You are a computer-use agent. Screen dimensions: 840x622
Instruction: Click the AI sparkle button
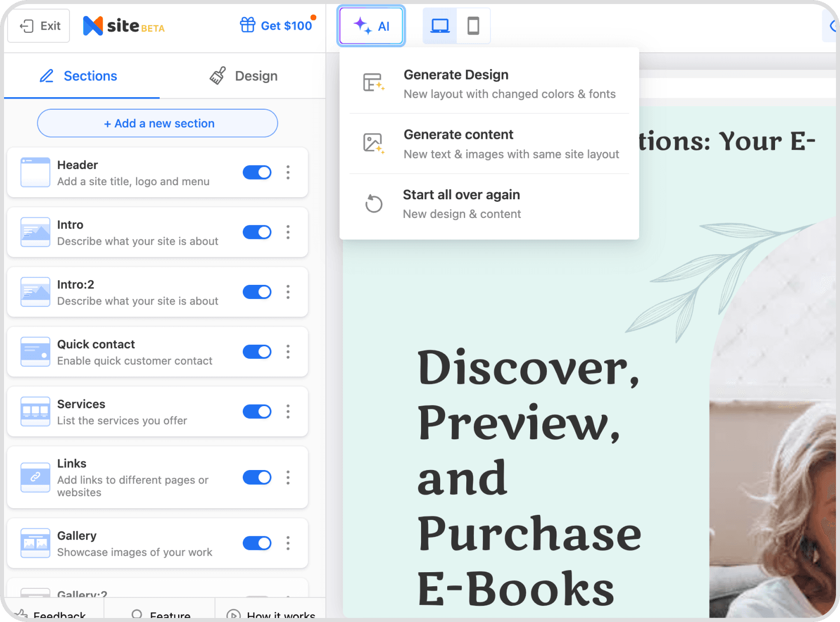(x=372, y=26)
